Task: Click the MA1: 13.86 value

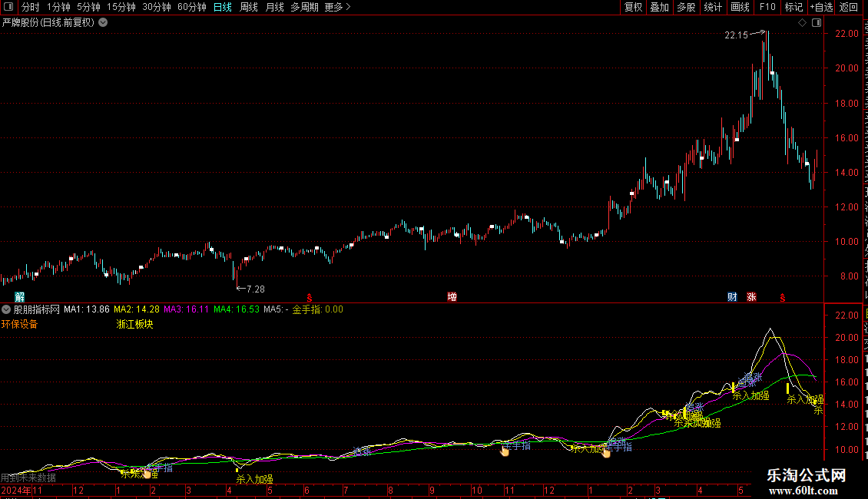Action: coord(86,309)
